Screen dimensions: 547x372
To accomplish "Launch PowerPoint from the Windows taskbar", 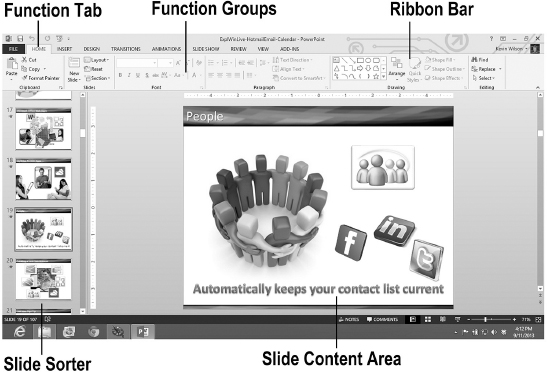I will click(x=143, y=331).
